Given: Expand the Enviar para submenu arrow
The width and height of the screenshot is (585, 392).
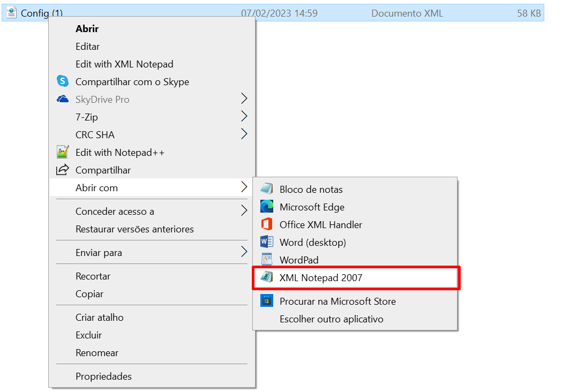Looking at the screenshot, I should [244, 252].
